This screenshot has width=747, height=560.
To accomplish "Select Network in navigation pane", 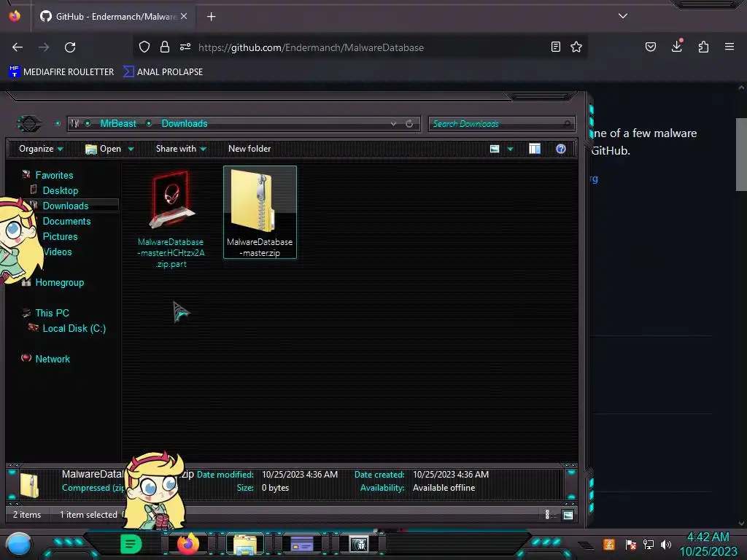I will pyautogui.click(x=53, y=359).
